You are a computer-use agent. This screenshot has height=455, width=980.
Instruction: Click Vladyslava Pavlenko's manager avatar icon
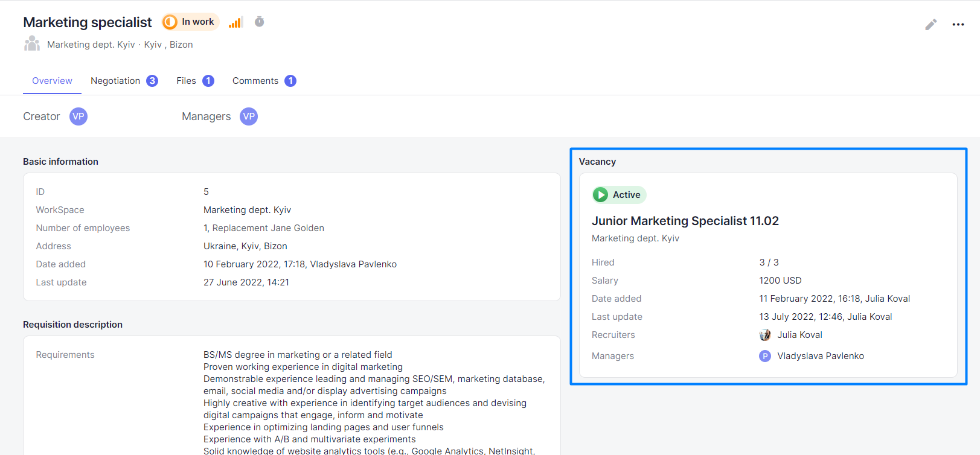(x=765, y=356)
